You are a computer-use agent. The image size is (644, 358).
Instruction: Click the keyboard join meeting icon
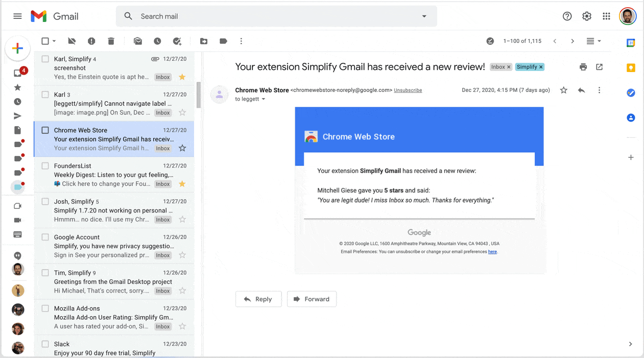point(17,234)
